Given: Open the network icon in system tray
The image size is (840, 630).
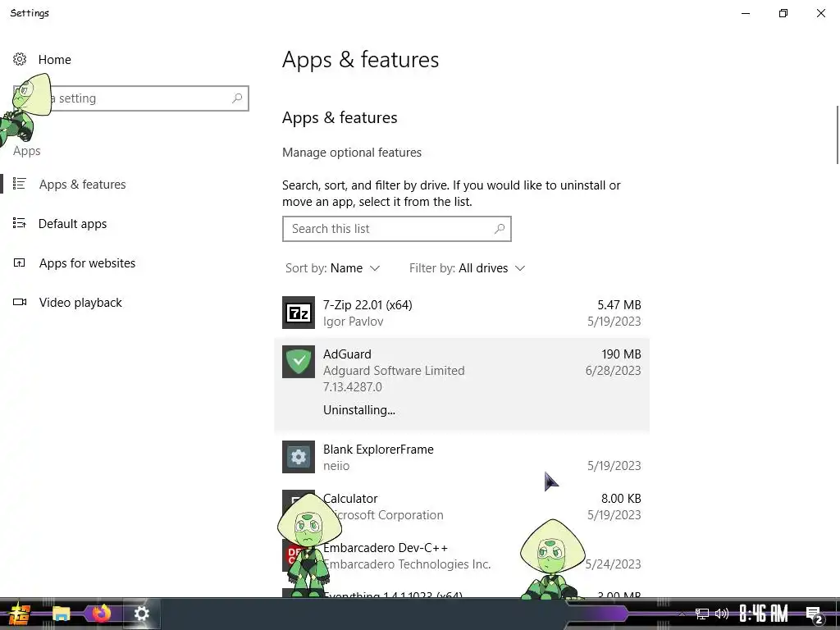Looking at the screenshot, I should pyautogui.click(x=702, y=614).
